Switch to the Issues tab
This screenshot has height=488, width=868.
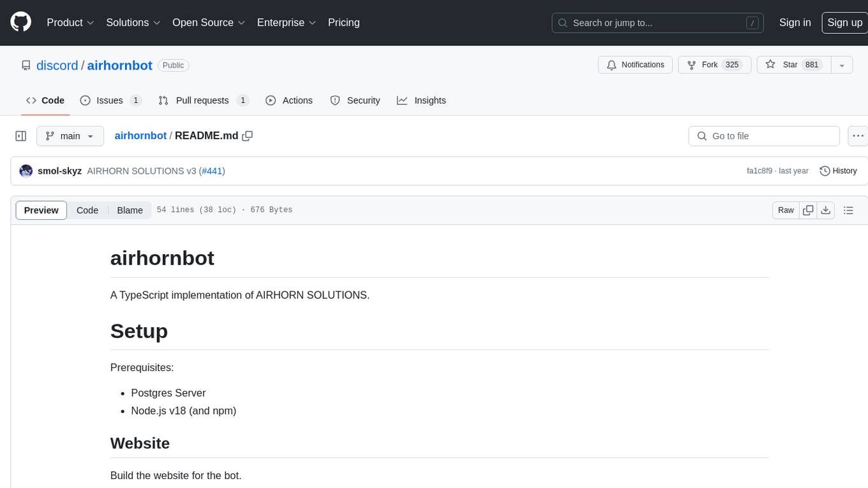[x=110, y=100]
